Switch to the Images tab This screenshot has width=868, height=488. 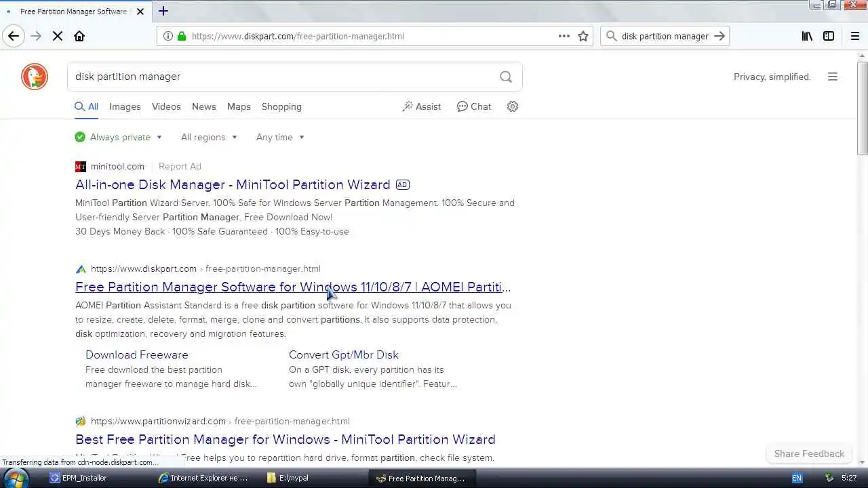(x=125, y=106)
